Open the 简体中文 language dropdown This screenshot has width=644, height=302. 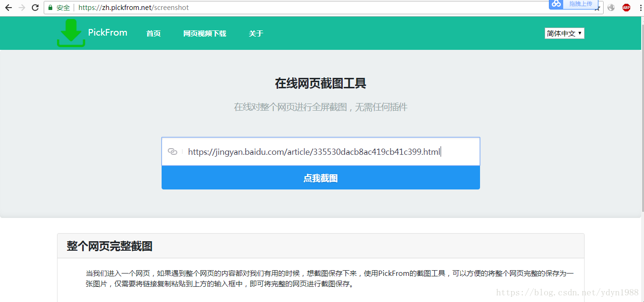[x=564, y=33]
